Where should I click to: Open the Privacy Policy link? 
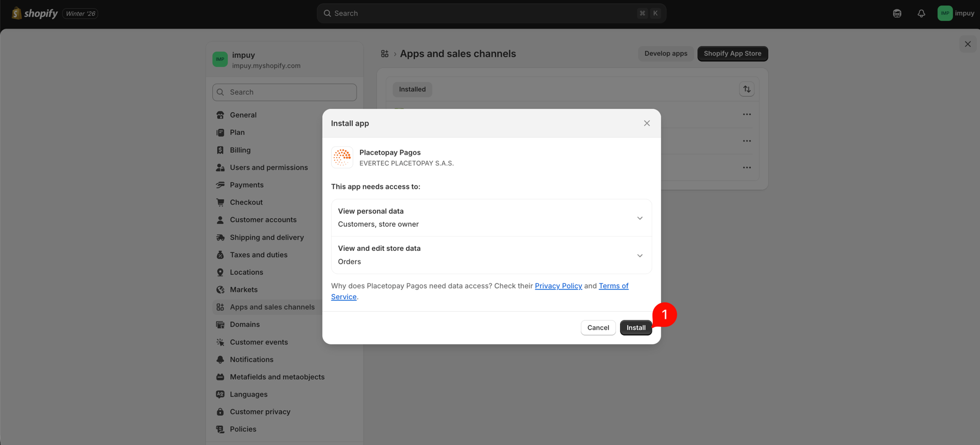pos(558,286)
